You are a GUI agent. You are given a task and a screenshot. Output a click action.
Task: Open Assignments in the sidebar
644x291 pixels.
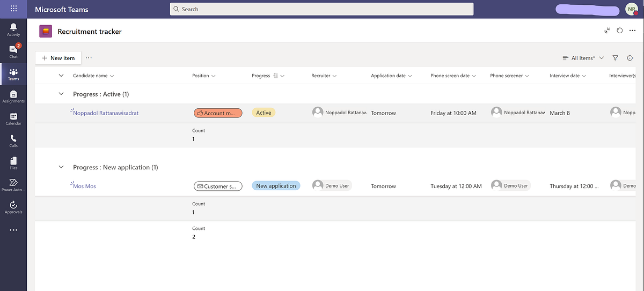[x=13, y=96]
